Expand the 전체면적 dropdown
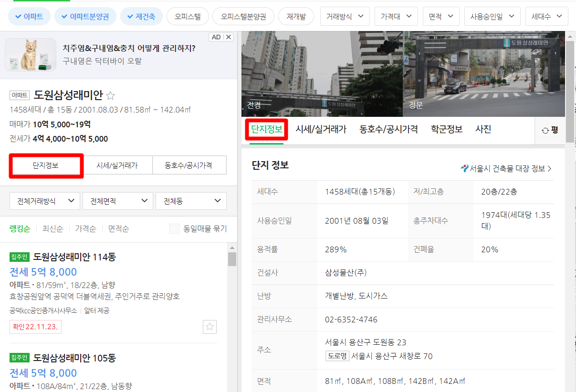Viewport: 576px width, 392px height. 117,201
